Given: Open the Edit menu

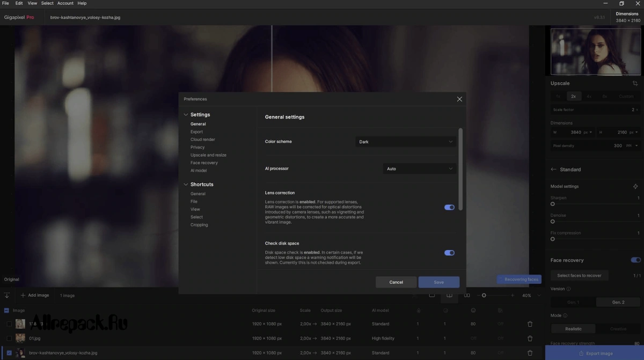Looking at the screenshot, I should (x=19, y=3).
